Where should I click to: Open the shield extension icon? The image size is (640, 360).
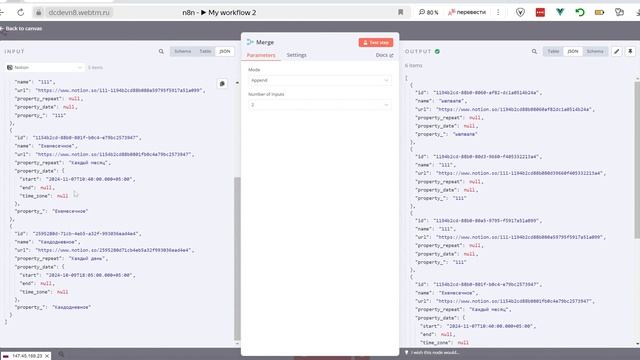click(520, 13)
